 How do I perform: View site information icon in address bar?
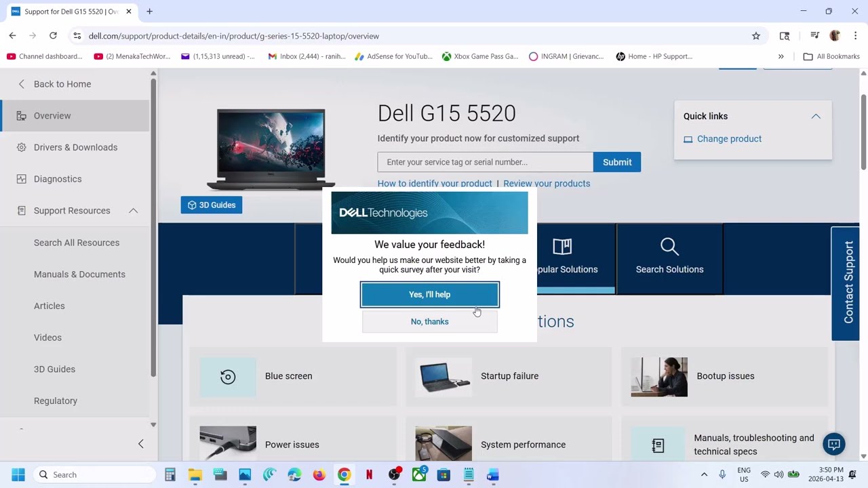[x=77, y=36]
